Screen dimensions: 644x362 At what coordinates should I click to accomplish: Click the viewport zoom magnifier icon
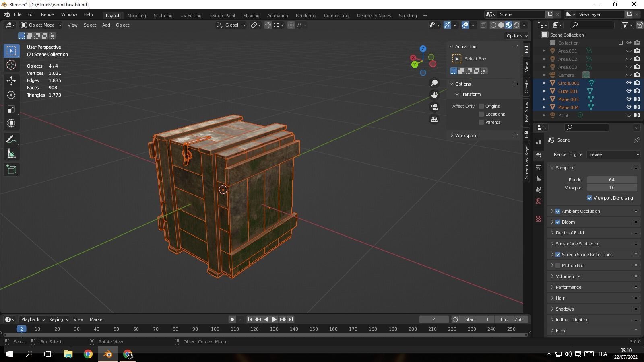[x=434, y=83]
